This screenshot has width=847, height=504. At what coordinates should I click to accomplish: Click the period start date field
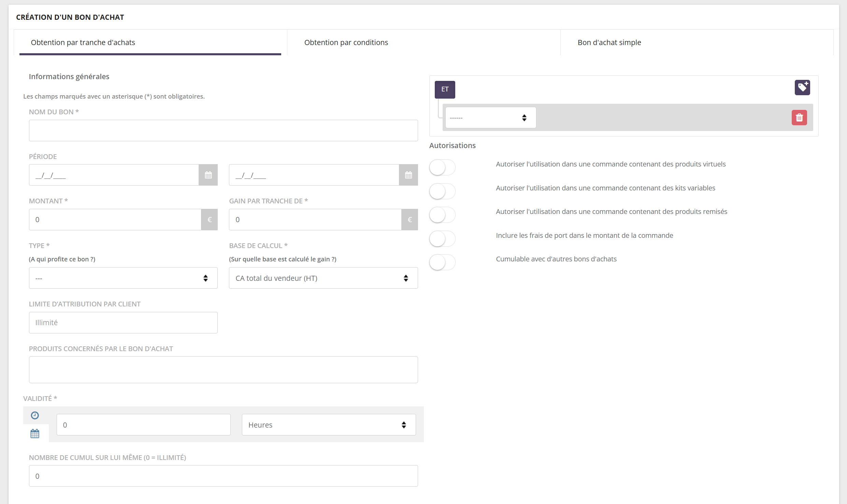114,175
